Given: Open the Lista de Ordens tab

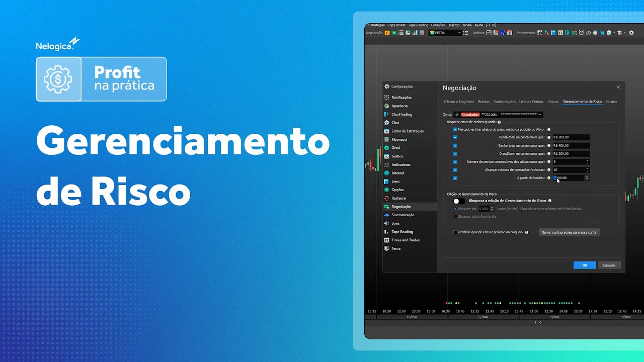Looking at the screenshot, I should [531, 102].
